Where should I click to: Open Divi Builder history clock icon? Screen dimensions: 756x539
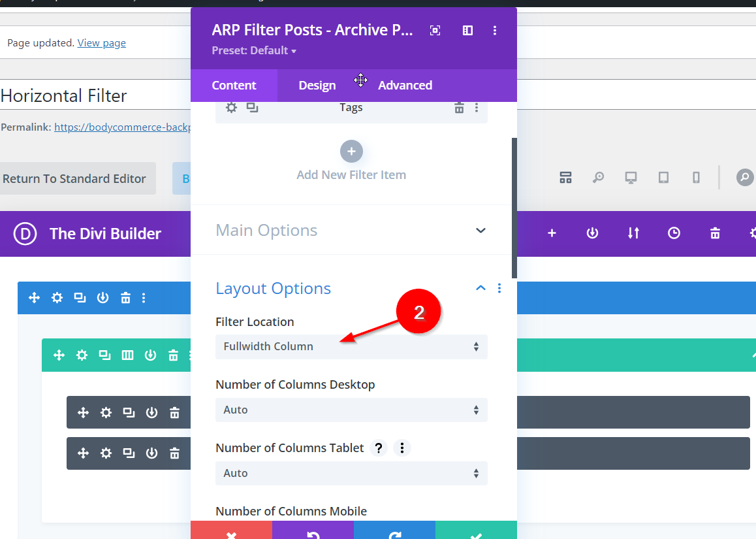point(674,233)
